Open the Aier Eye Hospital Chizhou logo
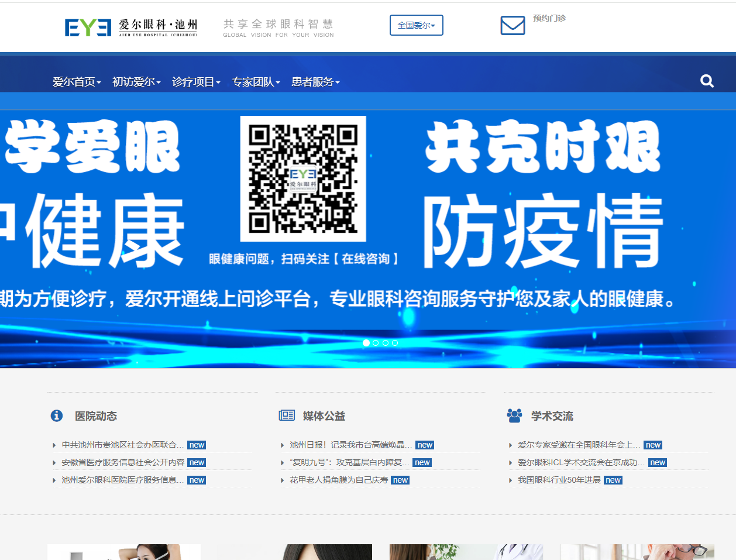Image resolution: width=736 pixels, height=560 pixels. coord(131,28)
